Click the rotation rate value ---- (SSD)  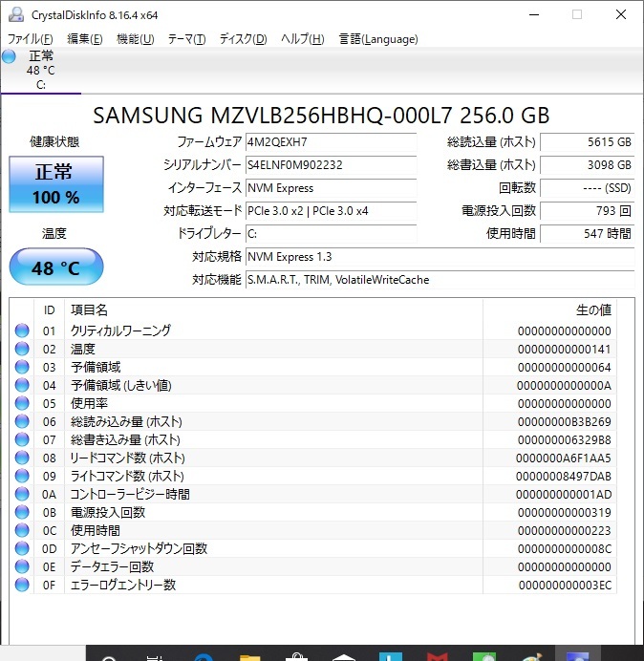click(x=587, y=188)
